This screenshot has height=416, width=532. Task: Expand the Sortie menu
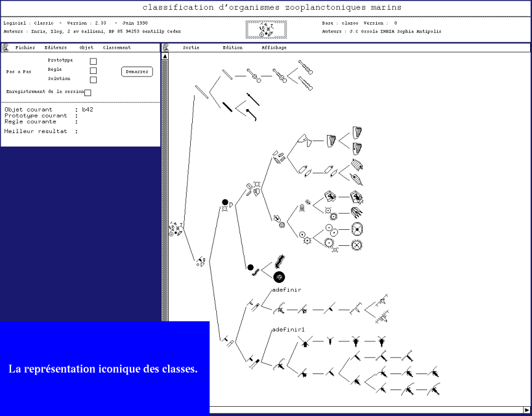click(191, 47)
